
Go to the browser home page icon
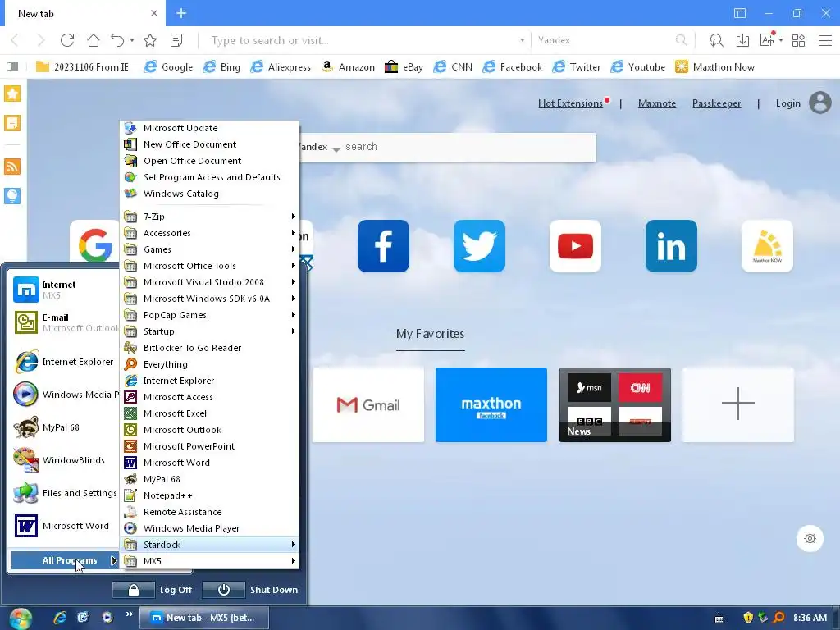coord(94,40)
